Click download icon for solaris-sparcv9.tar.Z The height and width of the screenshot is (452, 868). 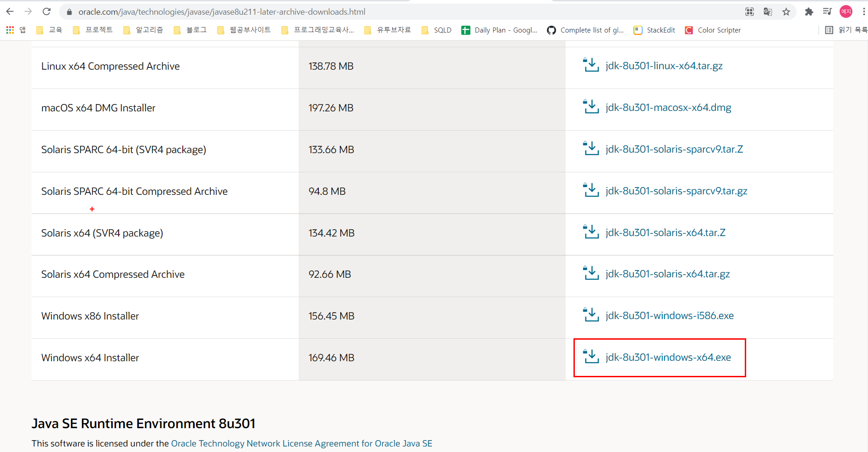591,148
